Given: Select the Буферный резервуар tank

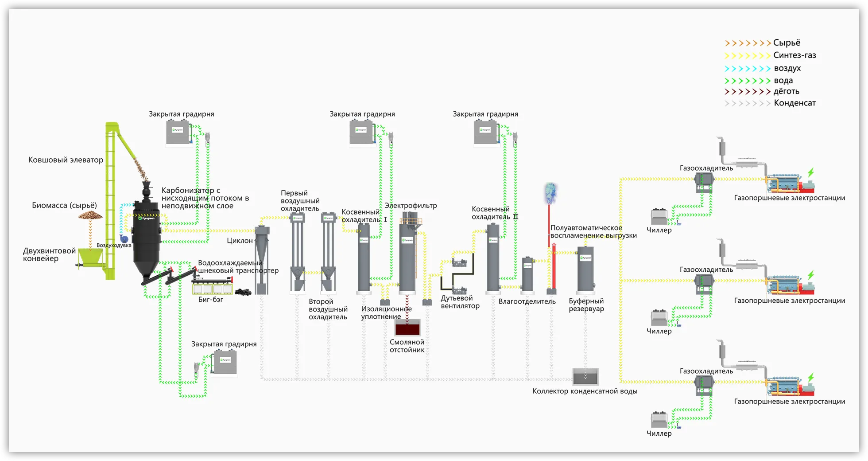Looking at the screenshot, I should point(585,271).
